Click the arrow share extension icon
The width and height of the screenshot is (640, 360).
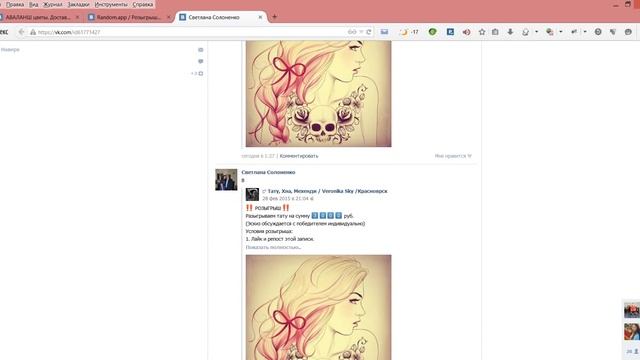[574, 32]
